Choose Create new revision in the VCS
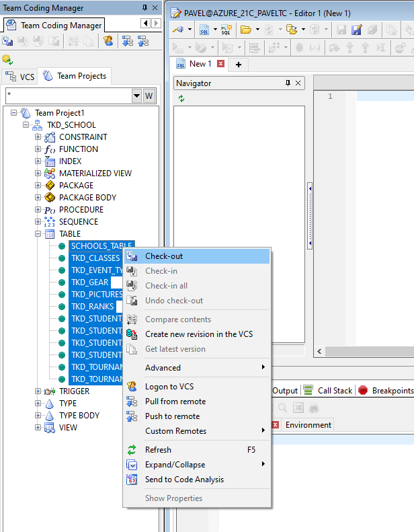 click(197, 334)
